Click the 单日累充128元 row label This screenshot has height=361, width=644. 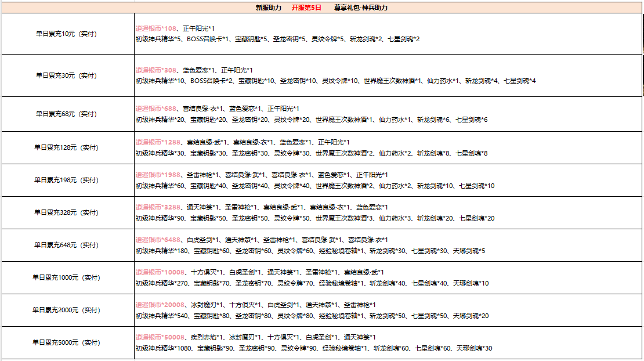(66, 147)
